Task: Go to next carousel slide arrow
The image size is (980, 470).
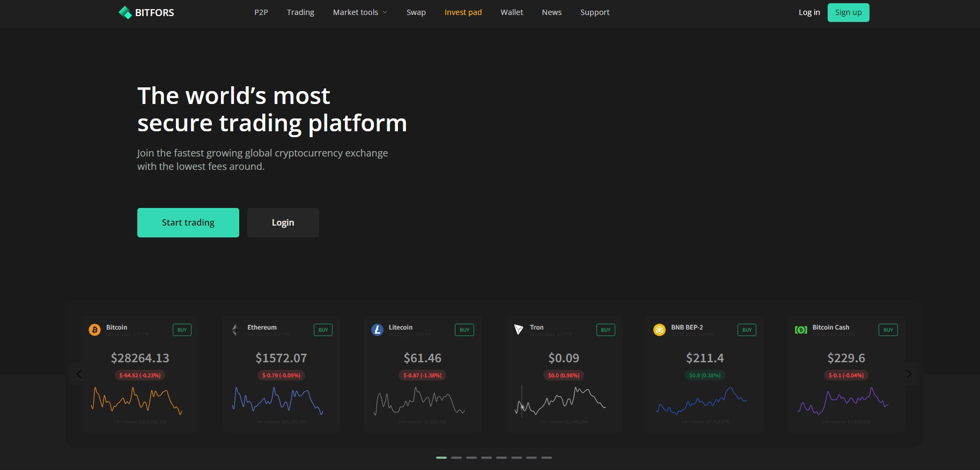Action: (x=909, y=374)
